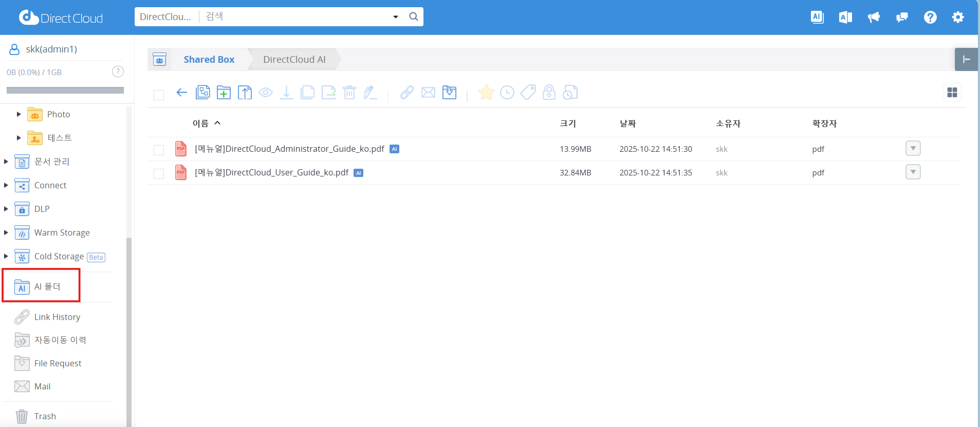
Task: Open the search scope dropdown arrow
Action: click(395, 17)
